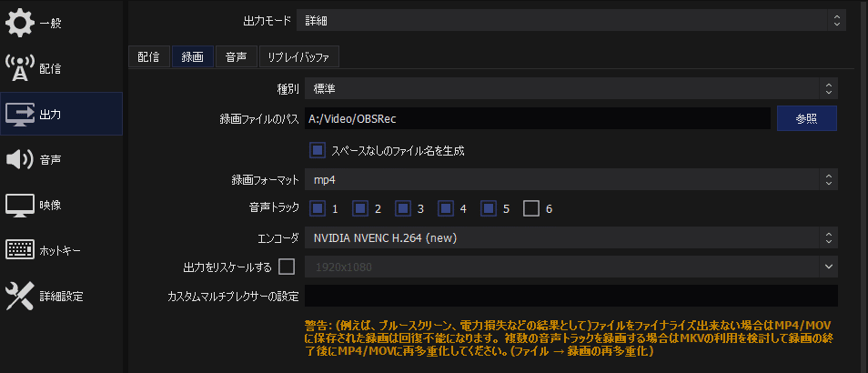Viewport: 868px width, 373px height.
Task: Open the 出力モード dropdown showing 詳細
Action: click(x=571, y=21)
